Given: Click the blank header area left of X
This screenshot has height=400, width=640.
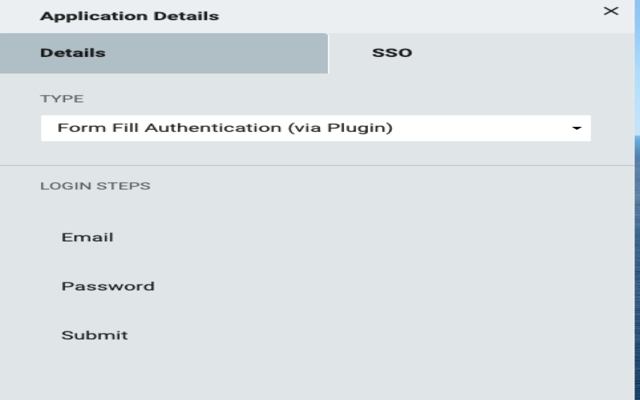Looking at the screenshot, I should (x=420, y=16).
